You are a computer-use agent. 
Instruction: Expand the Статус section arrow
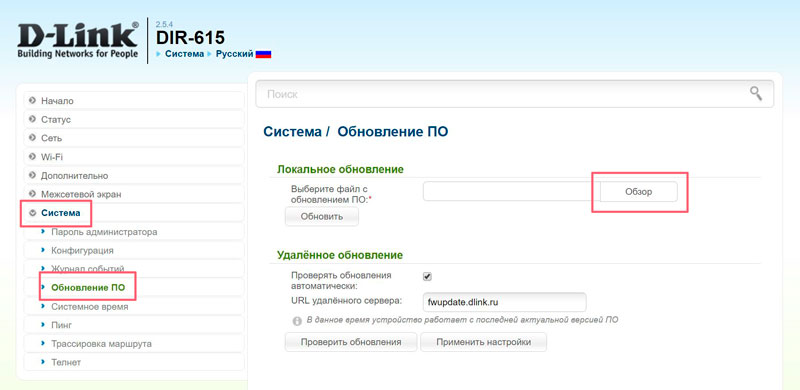[33, 119]
